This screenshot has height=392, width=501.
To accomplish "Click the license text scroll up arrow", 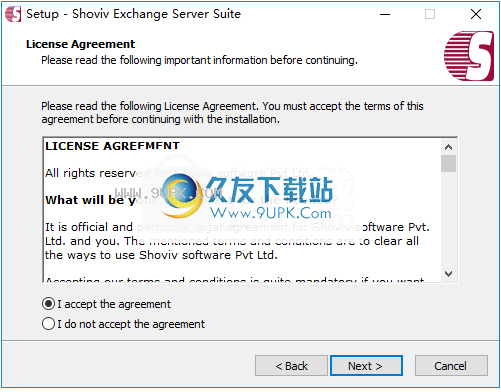I will [448, 147].
